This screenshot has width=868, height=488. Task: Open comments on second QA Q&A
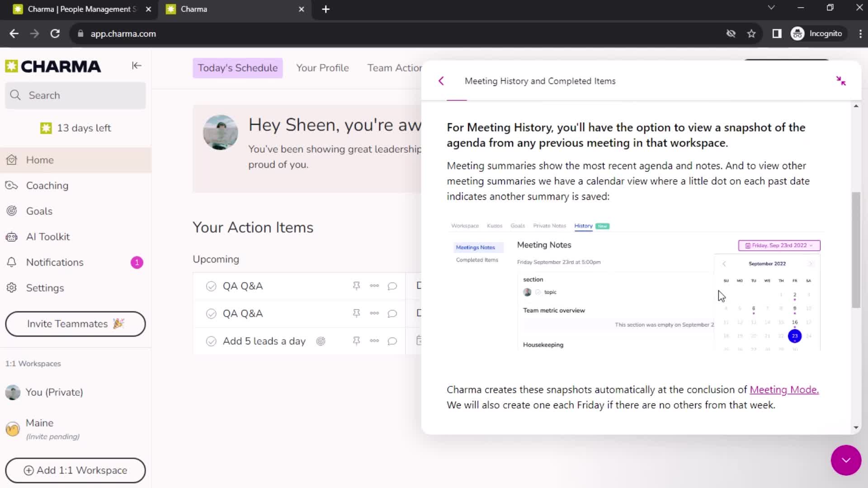pos(392,314)
